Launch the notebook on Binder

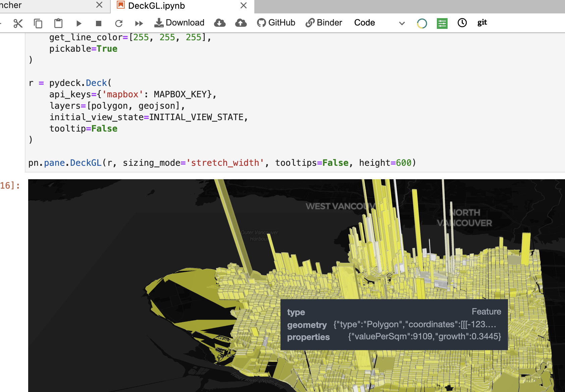click(x=323, y=22)
